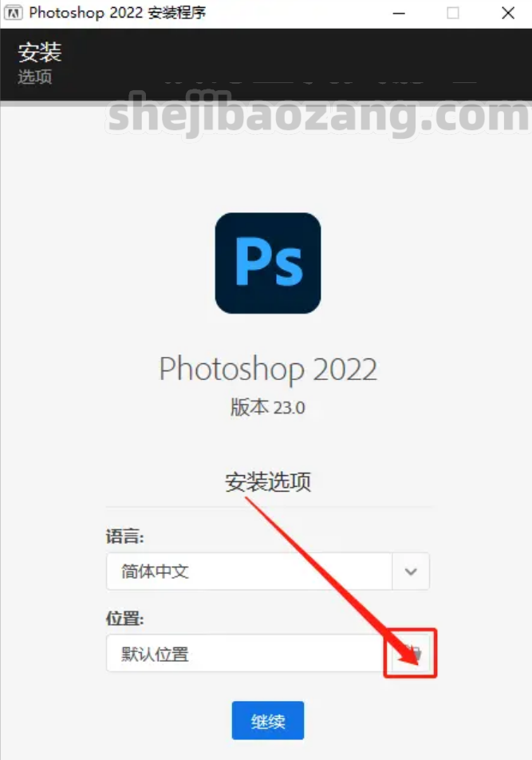The image size is (532, 760).
Task: Select the 安装 step in header
Action: tap(40, 52)
